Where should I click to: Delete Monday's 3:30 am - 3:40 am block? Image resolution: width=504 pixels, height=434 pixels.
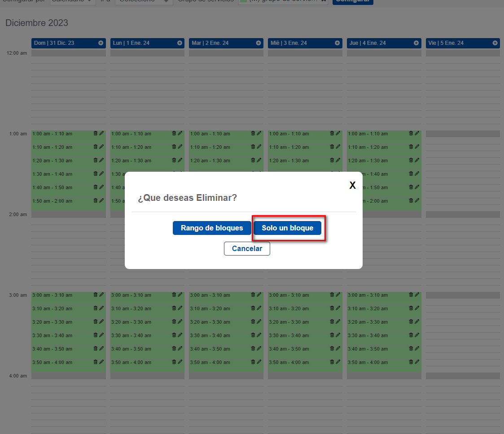(174, 335)
